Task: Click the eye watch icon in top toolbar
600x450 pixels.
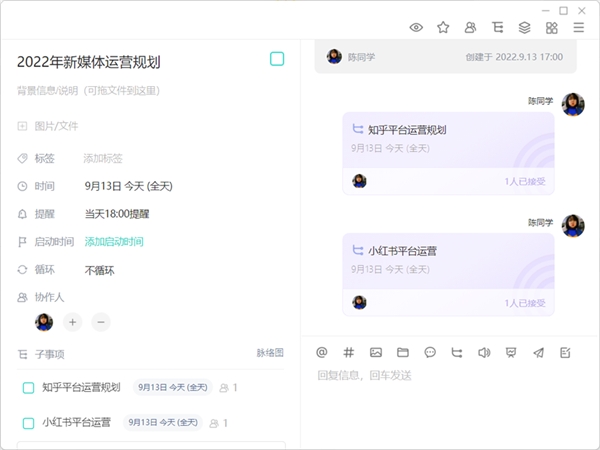Action: point(416,28)
